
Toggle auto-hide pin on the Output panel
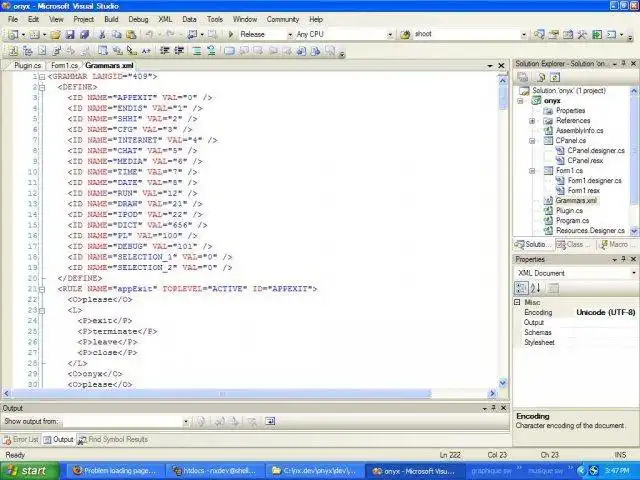pyautogui.click(x=493, y=408)
